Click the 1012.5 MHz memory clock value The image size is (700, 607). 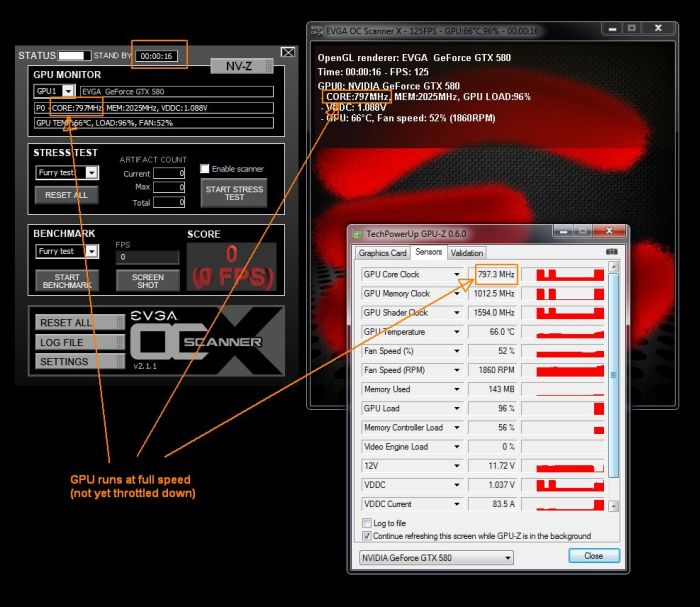[493, 294]
